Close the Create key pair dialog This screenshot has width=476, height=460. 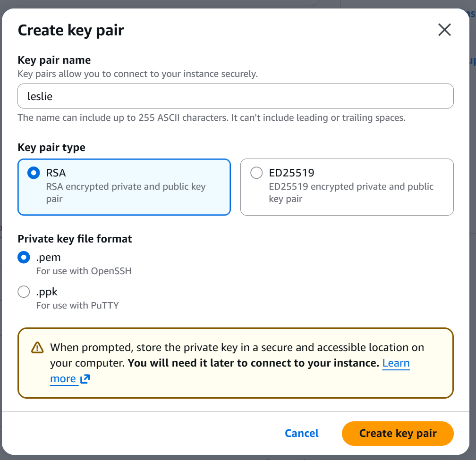coord(444,30)
